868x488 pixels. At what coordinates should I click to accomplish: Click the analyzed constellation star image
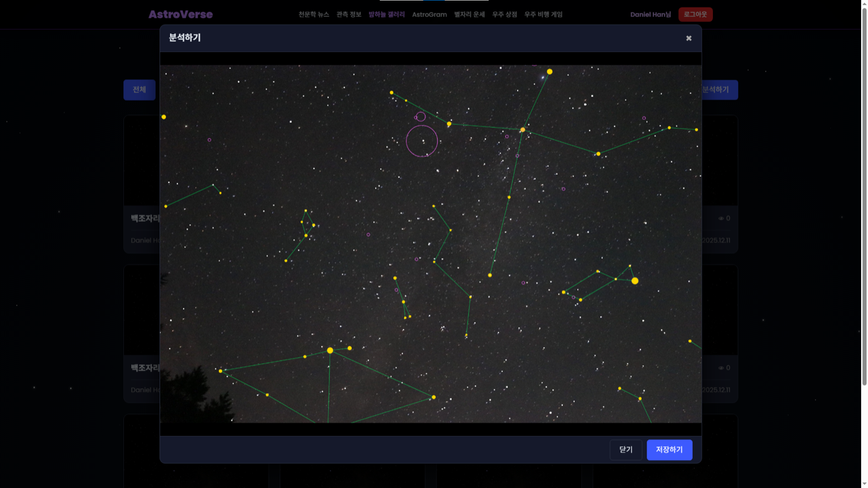click(x=431, y=244)
